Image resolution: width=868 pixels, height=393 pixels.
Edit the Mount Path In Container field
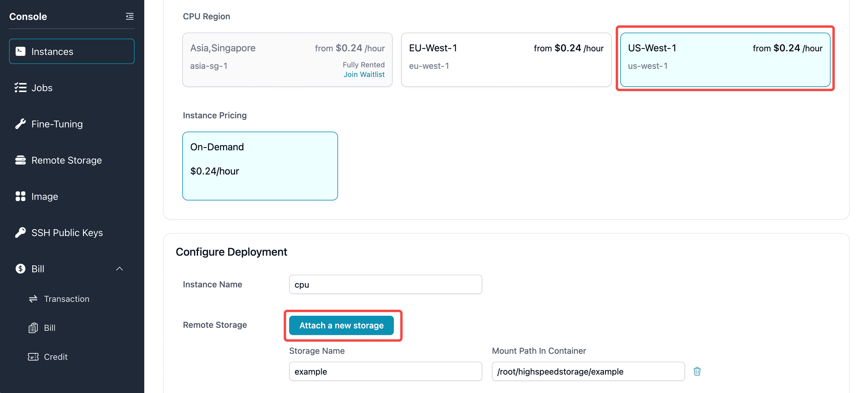pyautogui.click(x=588, y=371)
